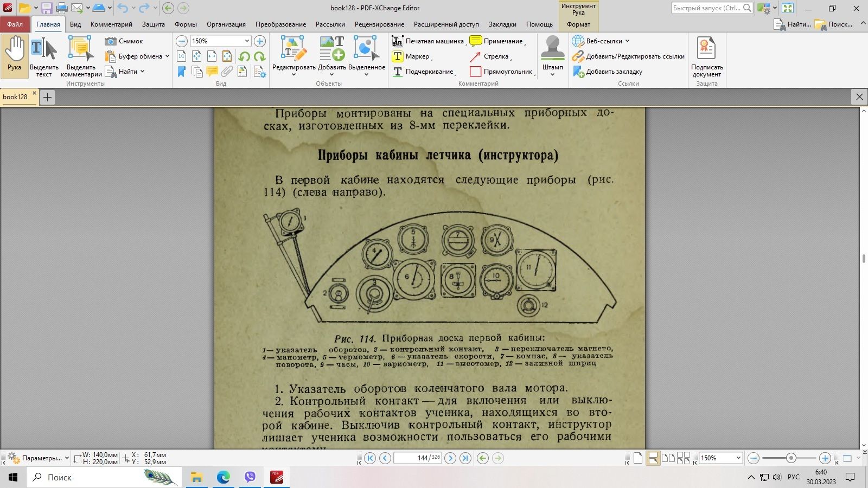Switch to two pages continuous layout

(x=684, y=458)
